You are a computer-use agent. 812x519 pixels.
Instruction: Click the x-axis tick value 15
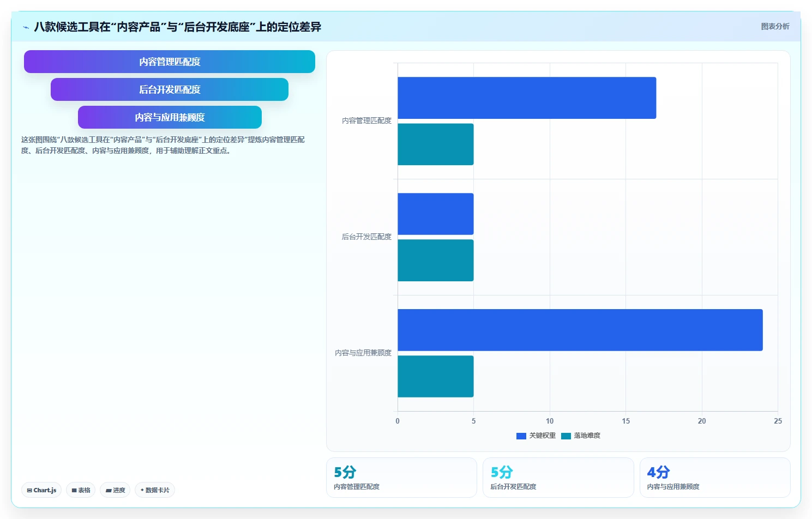(x=625, y=421)
